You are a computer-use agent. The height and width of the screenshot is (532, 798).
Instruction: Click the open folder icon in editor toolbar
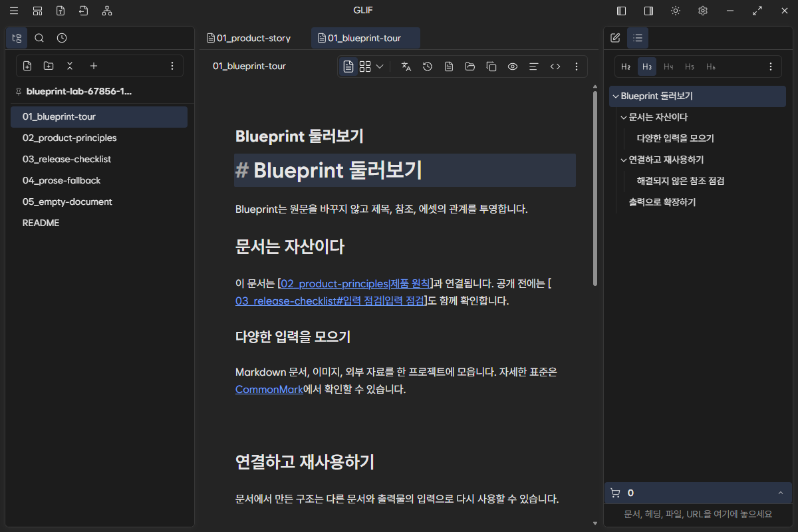pos(470,66)
